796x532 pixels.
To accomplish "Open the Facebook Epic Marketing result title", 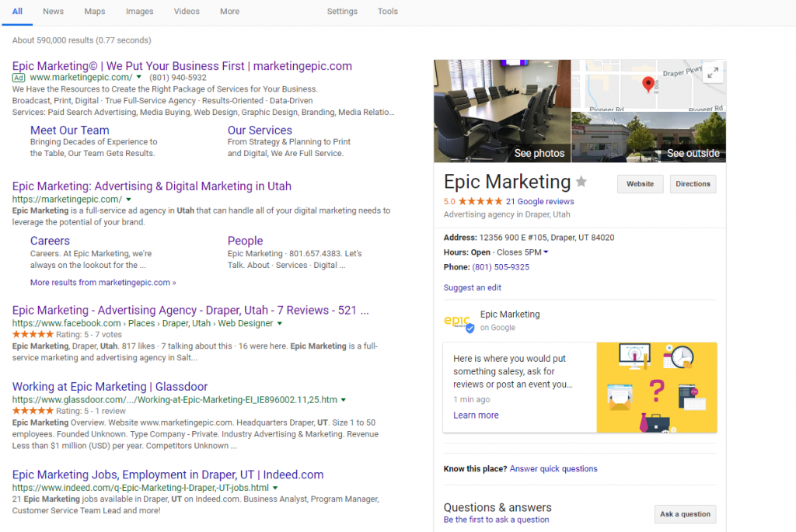I will pyautogui.click(x=190, y=310).
